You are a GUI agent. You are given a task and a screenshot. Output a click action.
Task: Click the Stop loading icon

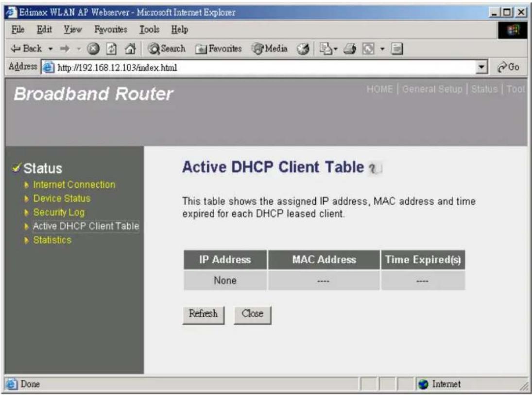click(x=93, y=49)
